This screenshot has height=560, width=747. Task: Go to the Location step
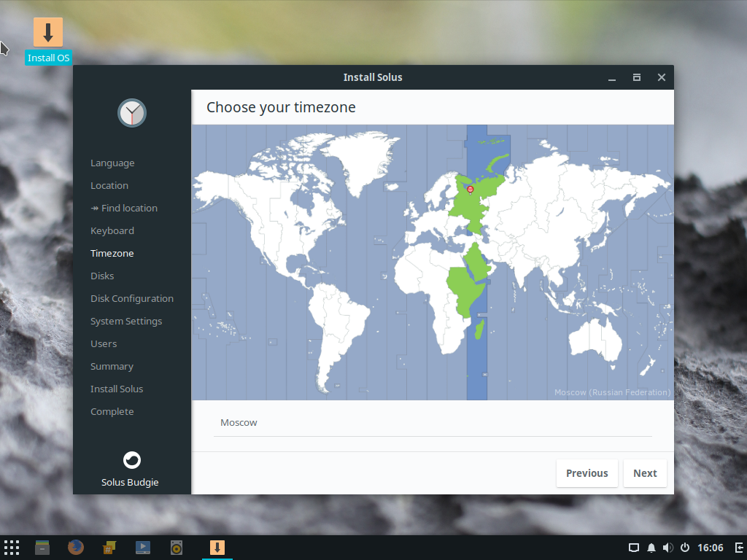tap(109, 186)
